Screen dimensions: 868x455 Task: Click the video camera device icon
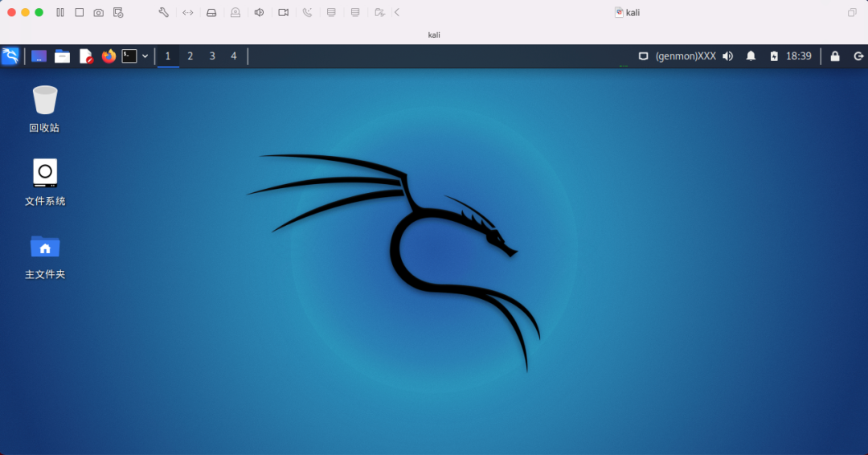click(x=284, y=12)
